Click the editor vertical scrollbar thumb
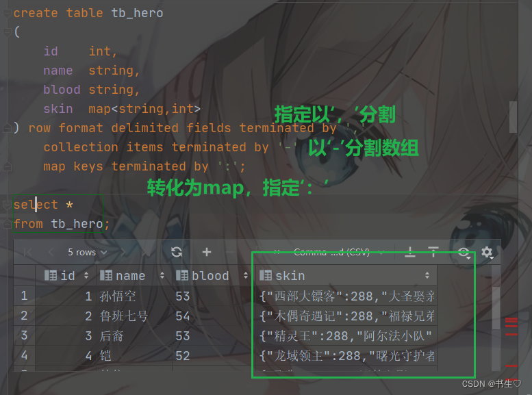The image size is (532, 395). (513, 117)
